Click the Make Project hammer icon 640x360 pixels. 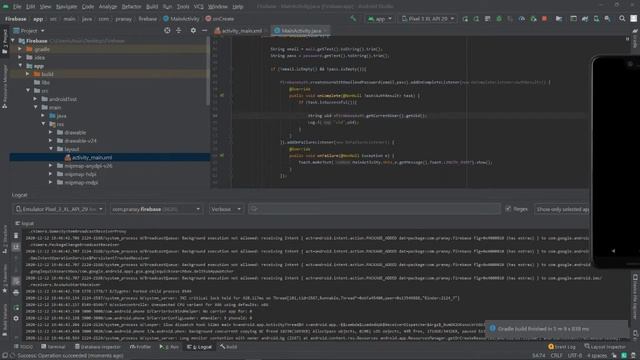point(353,18)
